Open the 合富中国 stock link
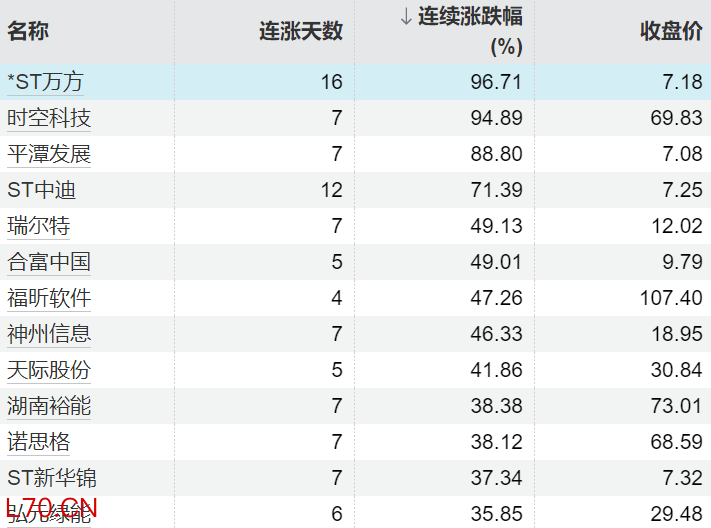 pos(49,262)
